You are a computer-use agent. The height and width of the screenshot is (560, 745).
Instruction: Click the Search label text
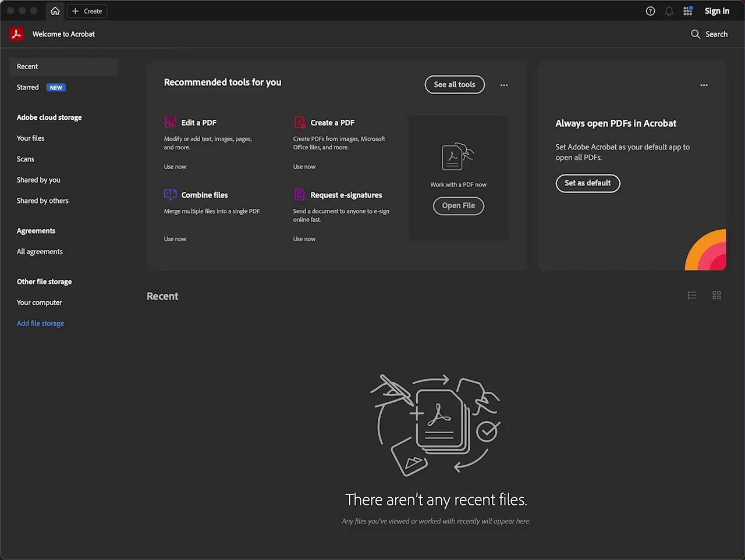click(x=716, y=34)
